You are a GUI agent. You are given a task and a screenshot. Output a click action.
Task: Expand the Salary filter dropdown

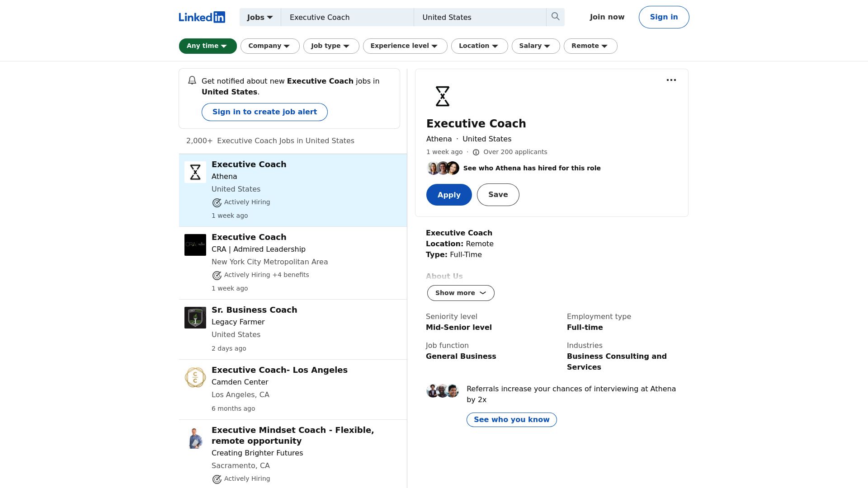tap(535, 46)
